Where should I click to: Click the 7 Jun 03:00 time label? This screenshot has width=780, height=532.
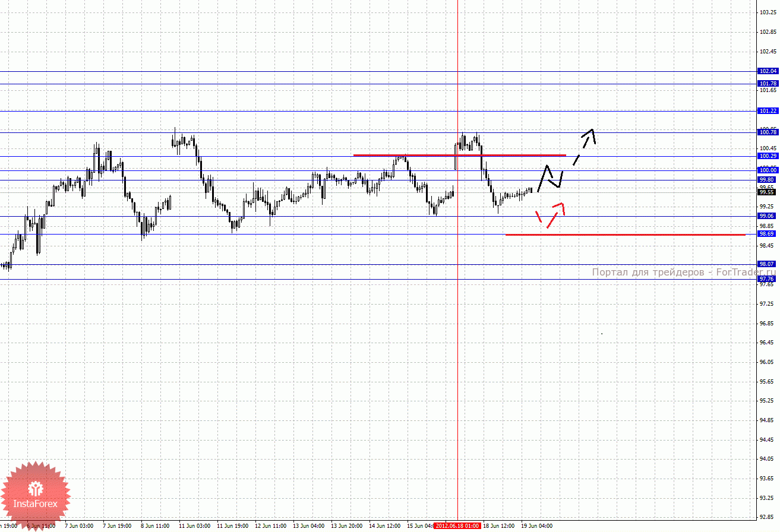point(79,526)
